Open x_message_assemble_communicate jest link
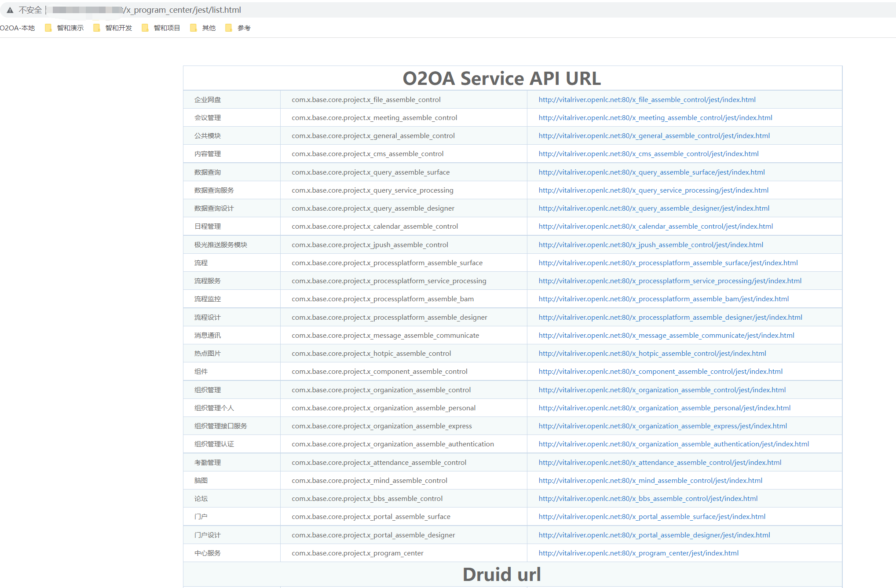Viewport: 896px width, 588px height. pos(666,336)
